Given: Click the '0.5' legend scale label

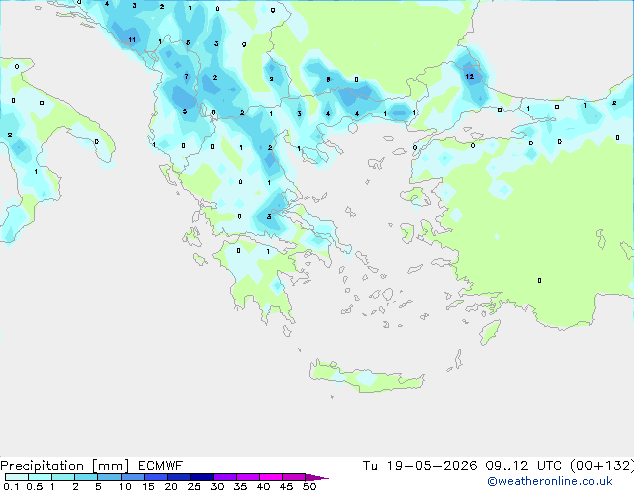Looking at the screenshot, I should [35, 486].
